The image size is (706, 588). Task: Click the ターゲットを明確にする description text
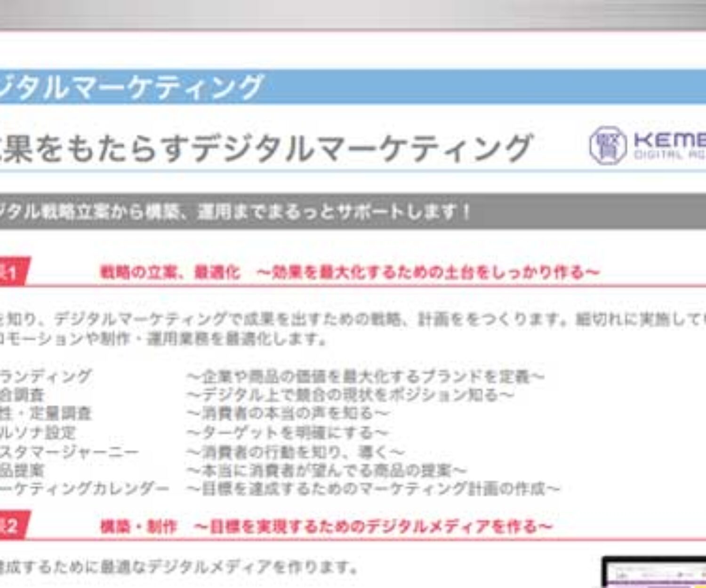click(x=288, y=432)
